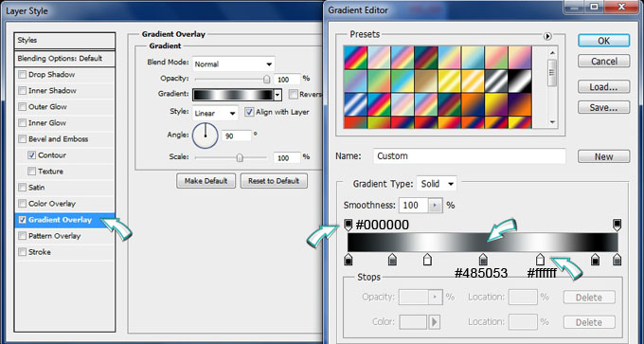Viewport: 644px width, 344px height.
Task: Click the Angle value field showing 90
Action: click(236, 136)
